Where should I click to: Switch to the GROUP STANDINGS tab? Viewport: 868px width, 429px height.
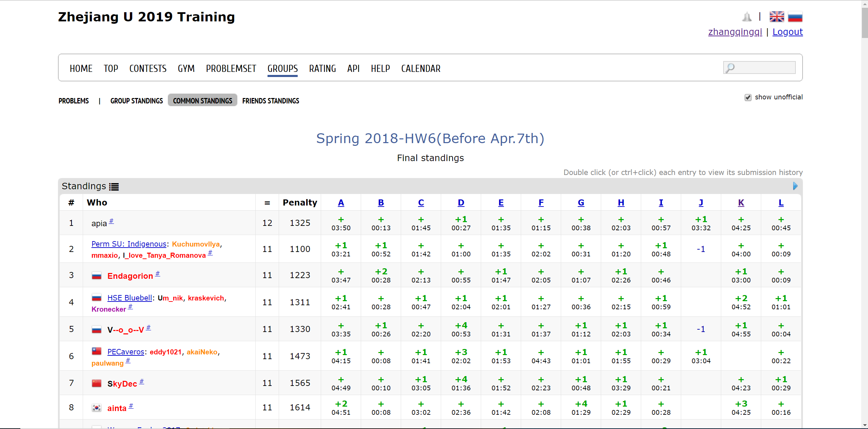pos(137,101)
